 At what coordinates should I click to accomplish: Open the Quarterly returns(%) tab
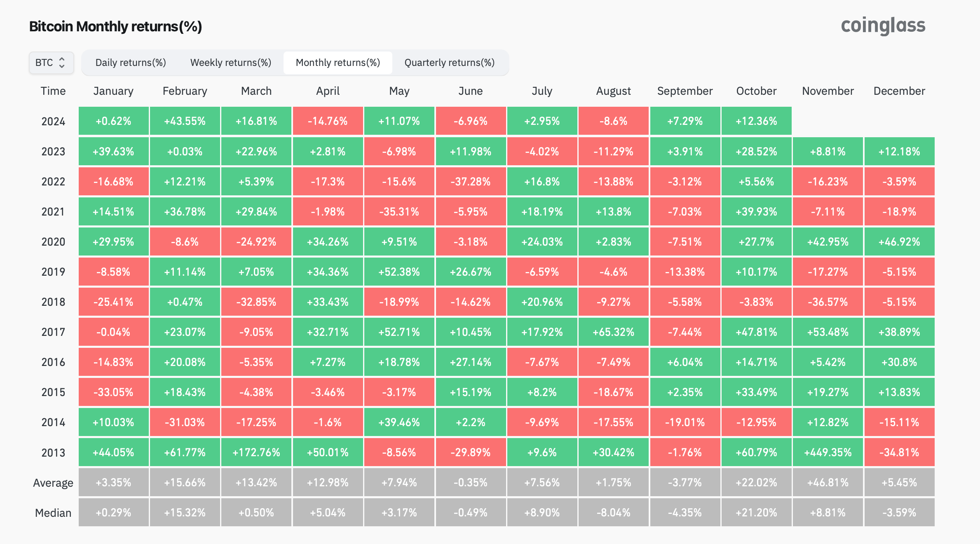coord(450,63)
